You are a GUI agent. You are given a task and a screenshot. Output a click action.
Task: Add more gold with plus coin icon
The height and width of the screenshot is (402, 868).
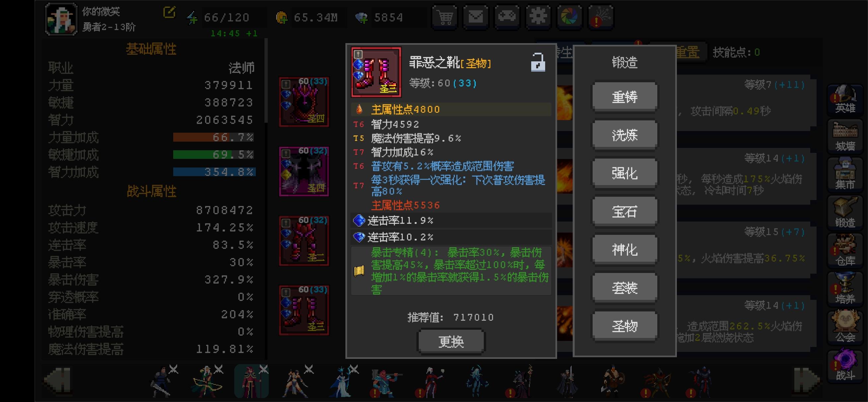click(x=281, y=18)
